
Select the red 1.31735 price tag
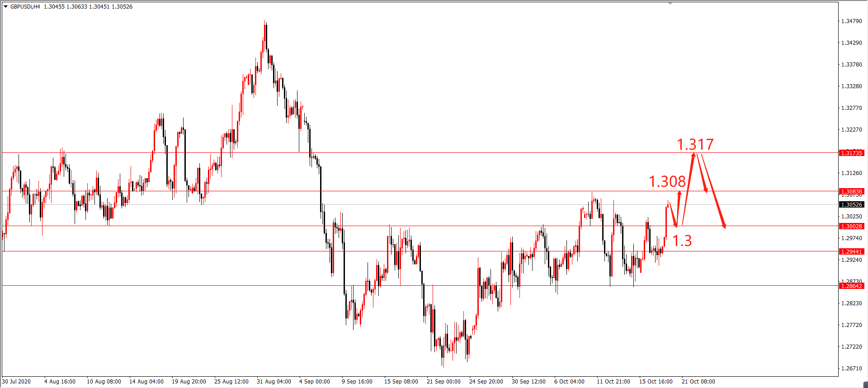click(x=851, y=153)
